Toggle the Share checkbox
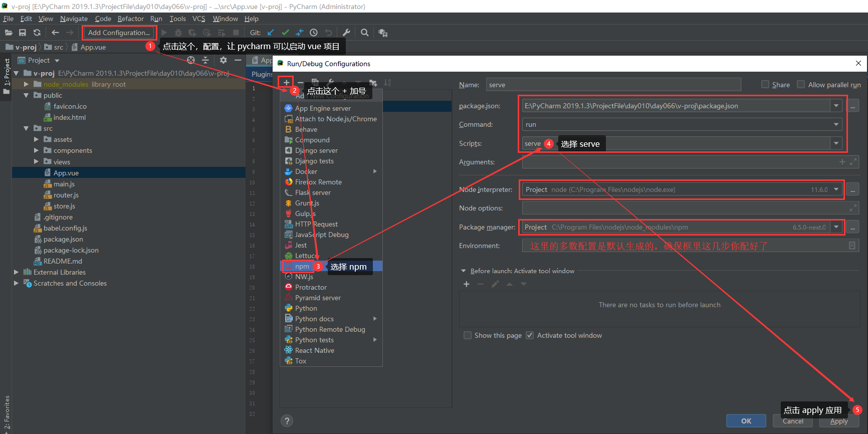The image size is (868, 434). click(x=765, y=84)
